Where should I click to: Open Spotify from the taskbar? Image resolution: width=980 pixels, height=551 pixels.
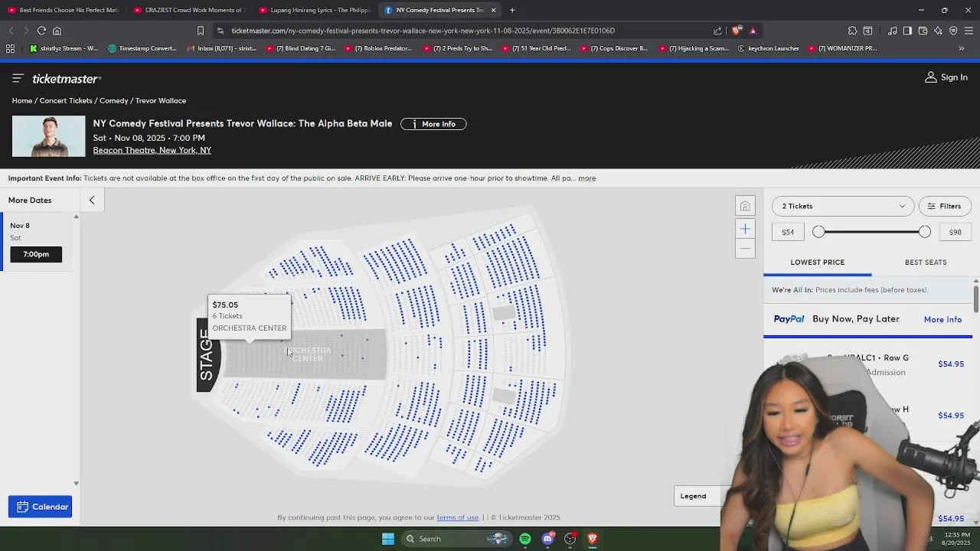[525, 539]
